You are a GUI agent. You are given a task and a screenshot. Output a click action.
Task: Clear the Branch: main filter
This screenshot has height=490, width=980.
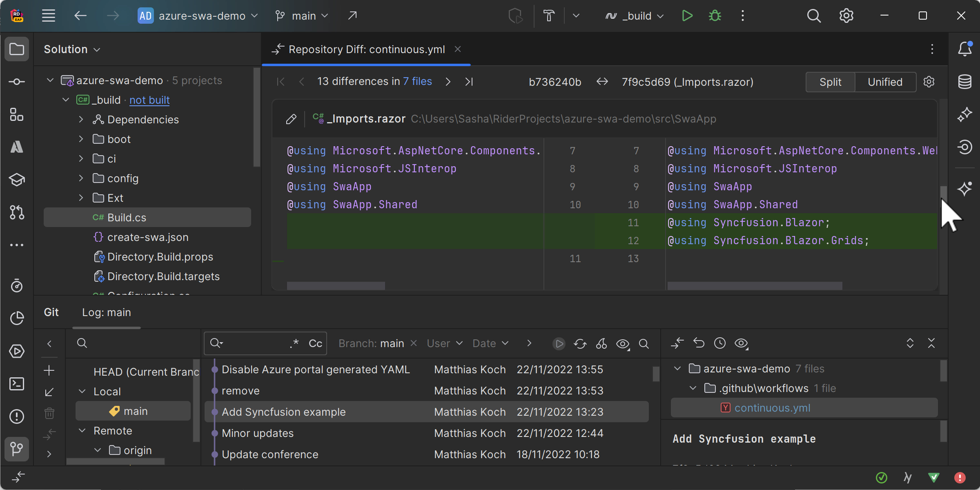click(414, 343)
